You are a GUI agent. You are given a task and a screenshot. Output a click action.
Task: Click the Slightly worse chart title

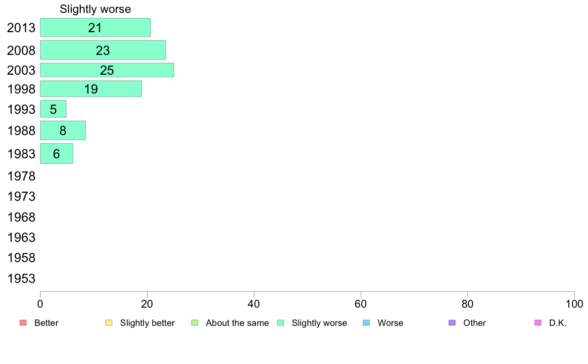click(95, 9)
